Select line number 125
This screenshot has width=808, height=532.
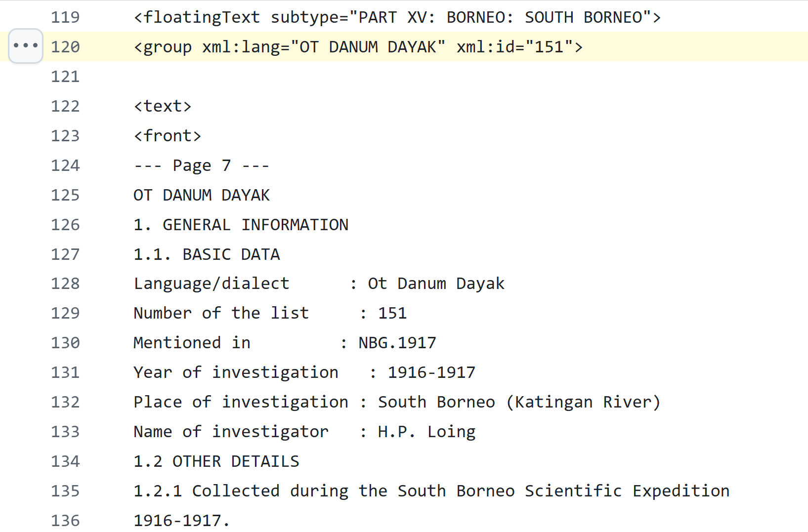coord(65,195)
